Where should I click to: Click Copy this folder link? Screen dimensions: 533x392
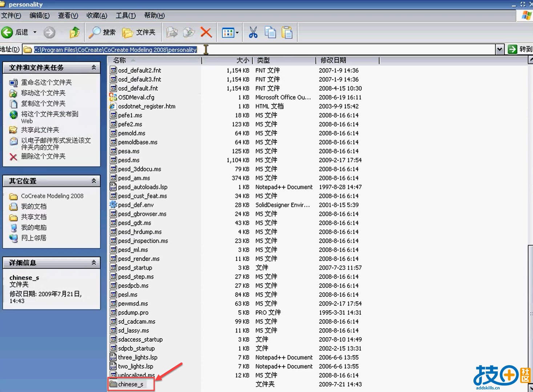[43, 103]
